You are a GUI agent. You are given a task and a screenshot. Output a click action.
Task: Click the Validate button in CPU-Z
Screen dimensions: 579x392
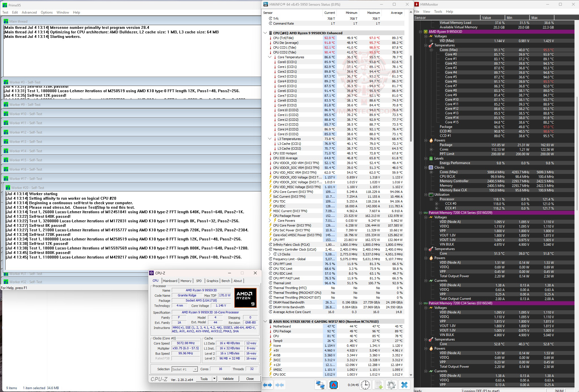point(228,379)
